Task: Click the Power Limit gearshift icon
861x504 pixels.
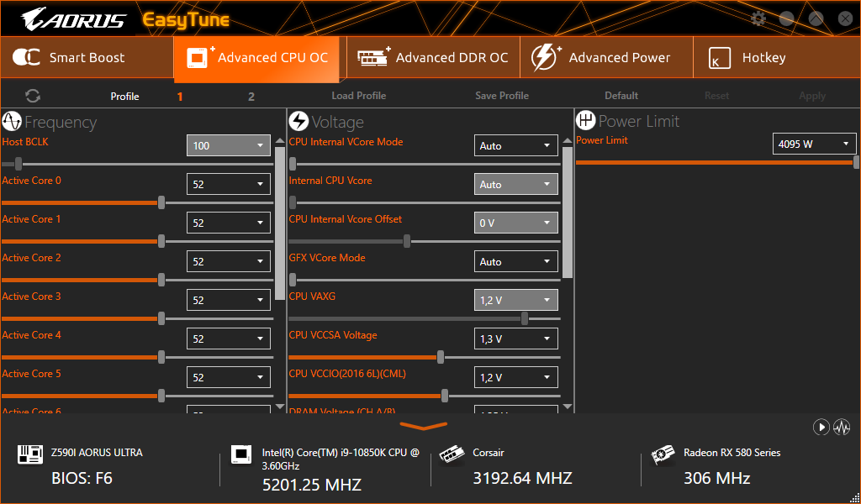Action: 586,120
